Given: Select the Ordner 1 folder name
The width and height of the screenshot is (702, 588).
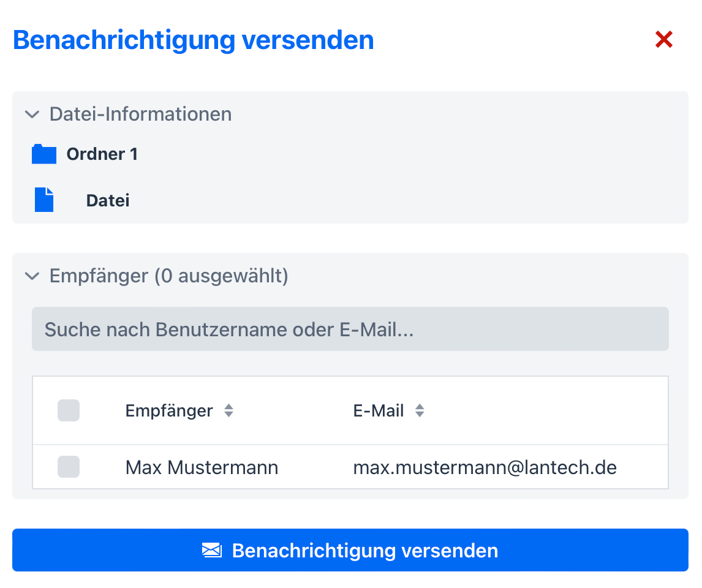Looking at the screenshot, I should (102, 154).
